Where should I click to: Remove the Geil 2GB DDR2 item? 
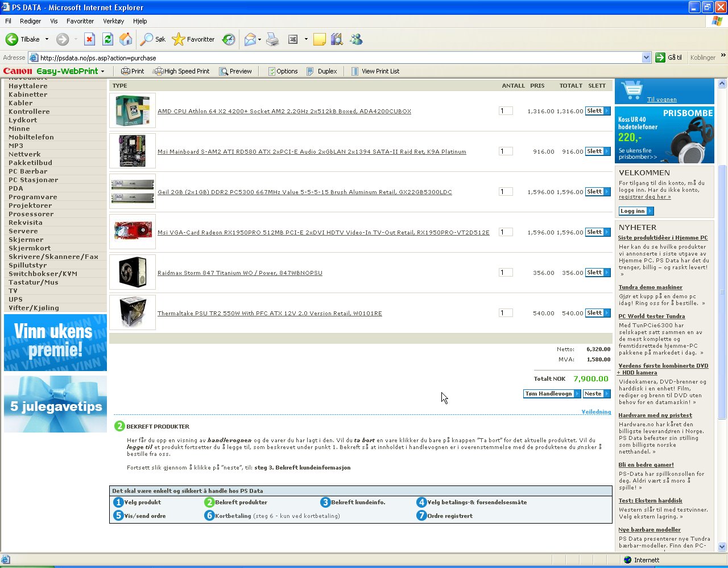[598, 192]
